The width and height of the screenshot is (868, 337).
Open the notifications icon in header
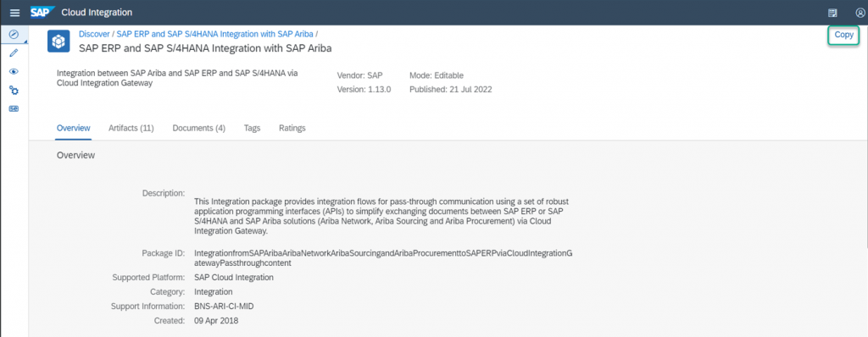click(832, 12)
